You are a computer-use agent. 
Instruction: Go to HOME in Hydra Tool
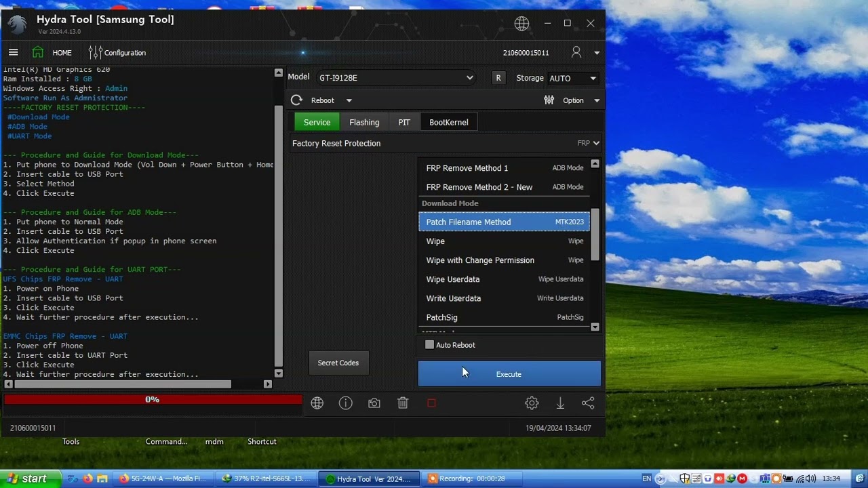coord(52,52)
